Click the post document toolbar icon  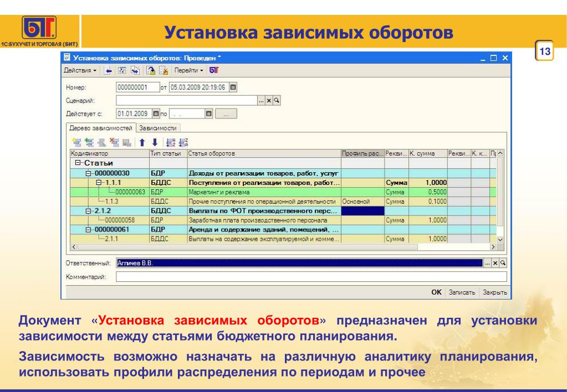(x=151, y=70)
